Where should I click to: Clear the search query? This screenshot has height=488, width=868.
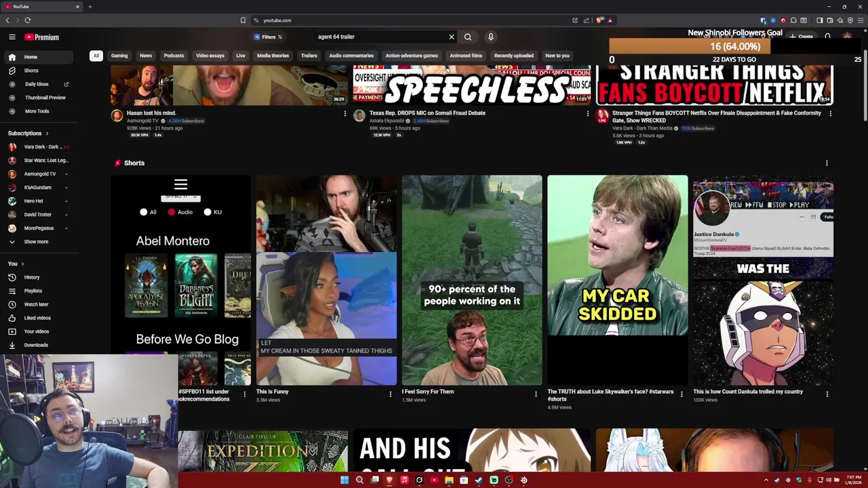452,37
